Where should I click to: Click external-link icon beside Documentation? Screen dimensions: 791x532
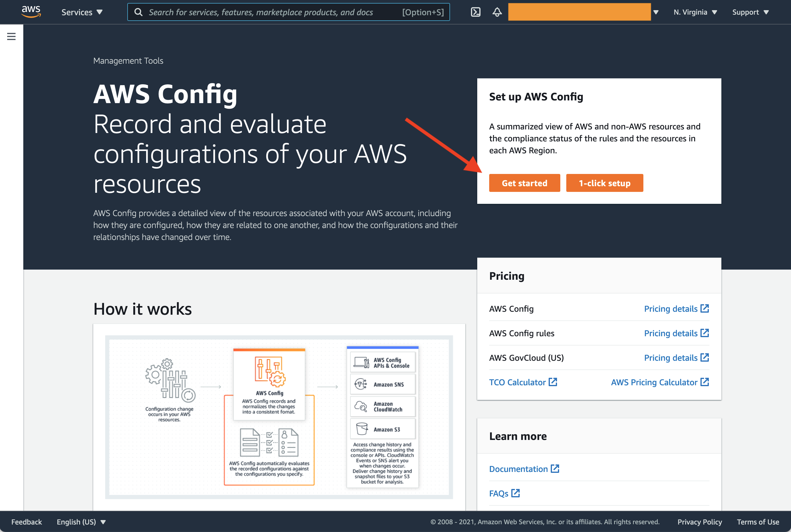(x=555, y=469)
